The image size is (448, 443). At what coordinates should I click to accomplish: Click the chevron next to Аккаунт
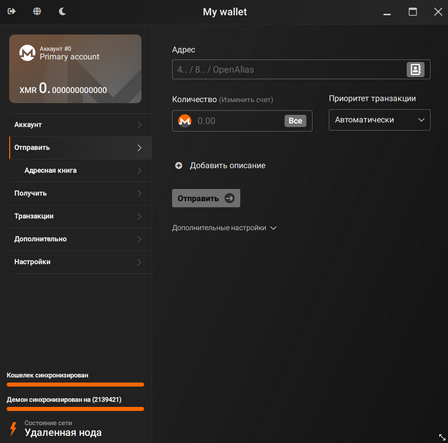tap(139, 125)
